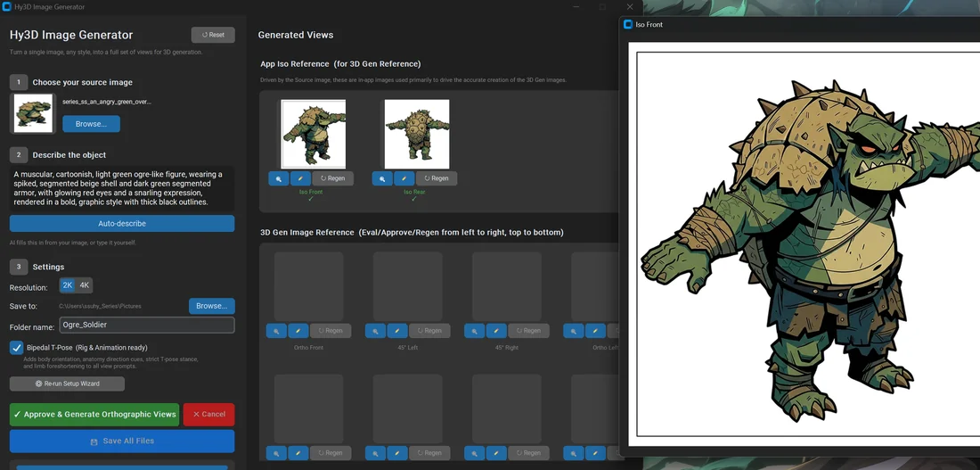The height and width of the screenshot is (470, 980).
Task: Click Regen in slot directly below Ortho Front
Action: [x=330, y=452]
